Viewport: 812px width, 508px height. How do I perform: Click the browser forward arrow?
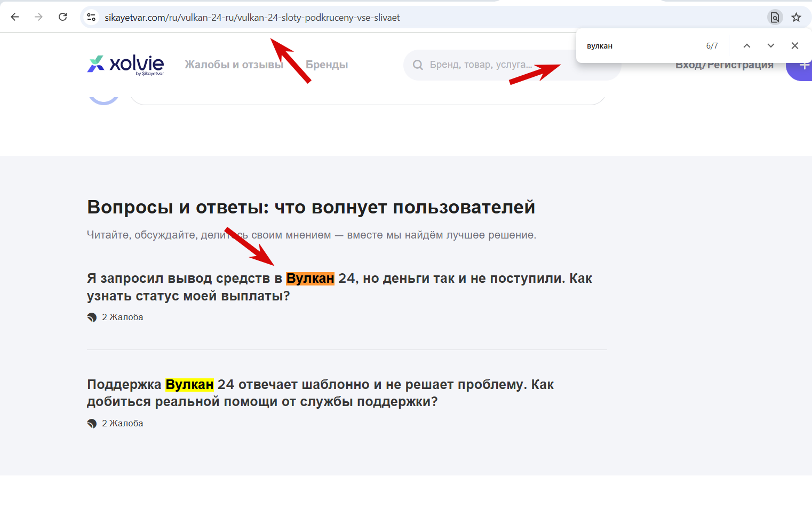(38, 17)
